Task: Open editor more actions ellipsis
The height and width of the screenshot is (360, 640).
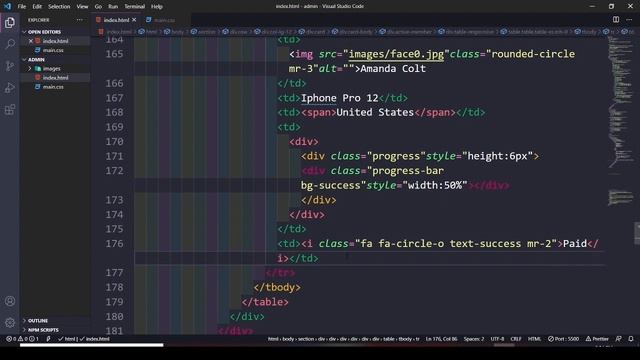Action: (x=629, y=20)
